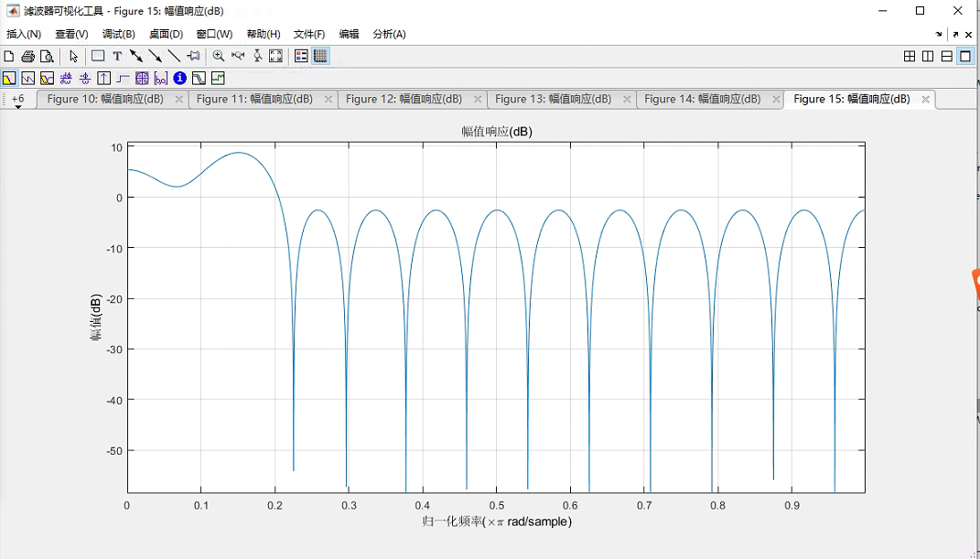Show Magnitude and Phase Responses together
The width and height of the screenshot is (980, 559).
pos(47,78)
